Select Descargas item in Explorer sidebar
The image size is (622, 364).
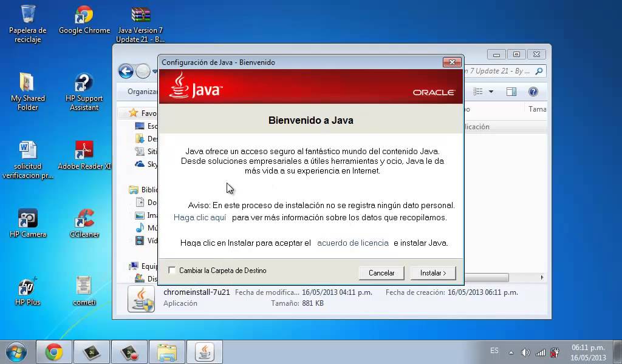(146, 139)
